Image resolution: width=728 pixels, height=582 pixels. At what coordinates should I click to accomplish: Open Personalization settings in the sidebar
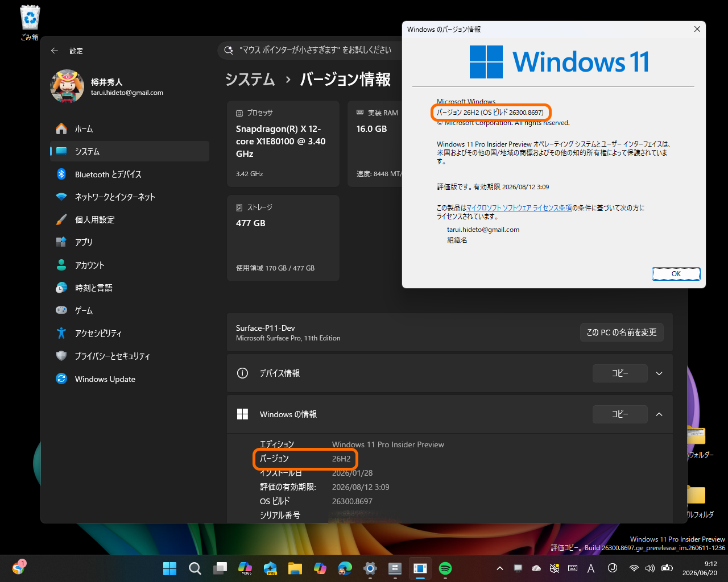[x=130, y=219]
